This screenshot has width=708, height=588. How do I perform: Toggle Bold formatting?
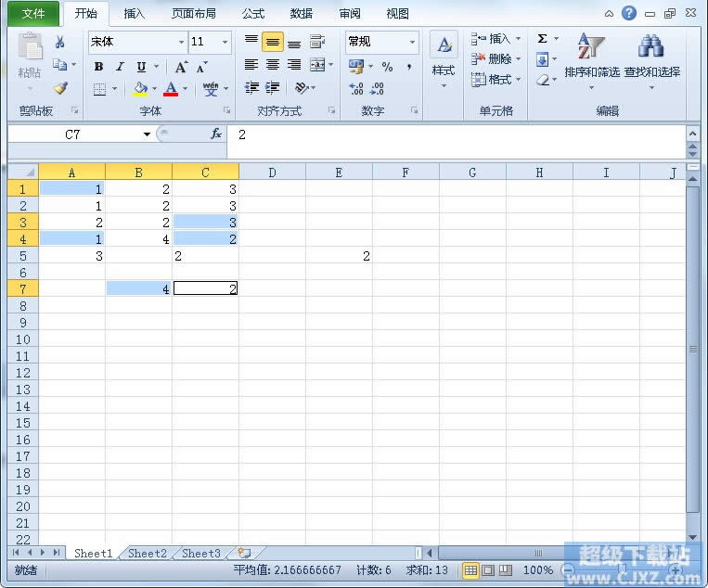coord(98,67)
